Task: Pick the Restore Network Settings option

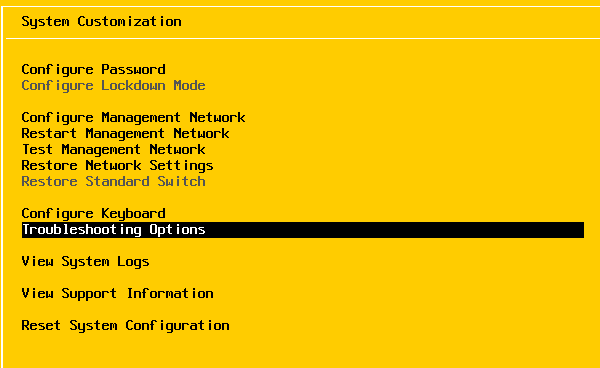Action: tap(117, 166)
